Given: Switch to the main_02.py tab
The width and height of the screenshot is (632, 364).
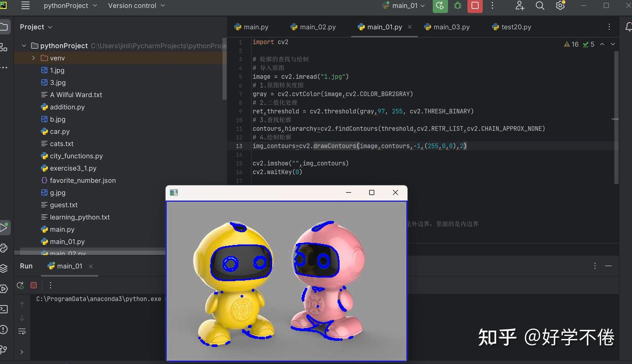Looking at the screenshot, I should point(313,27).
